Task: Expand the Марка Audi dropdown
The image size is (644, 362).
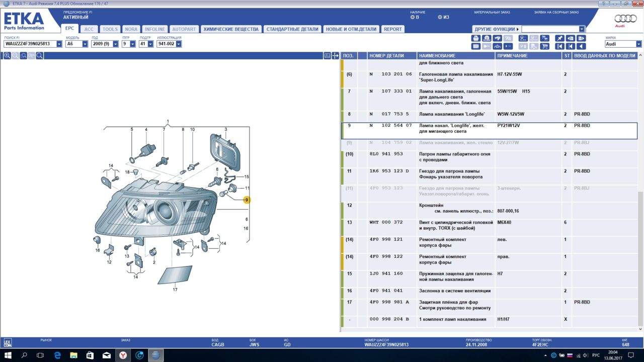Action: [638, 44]
